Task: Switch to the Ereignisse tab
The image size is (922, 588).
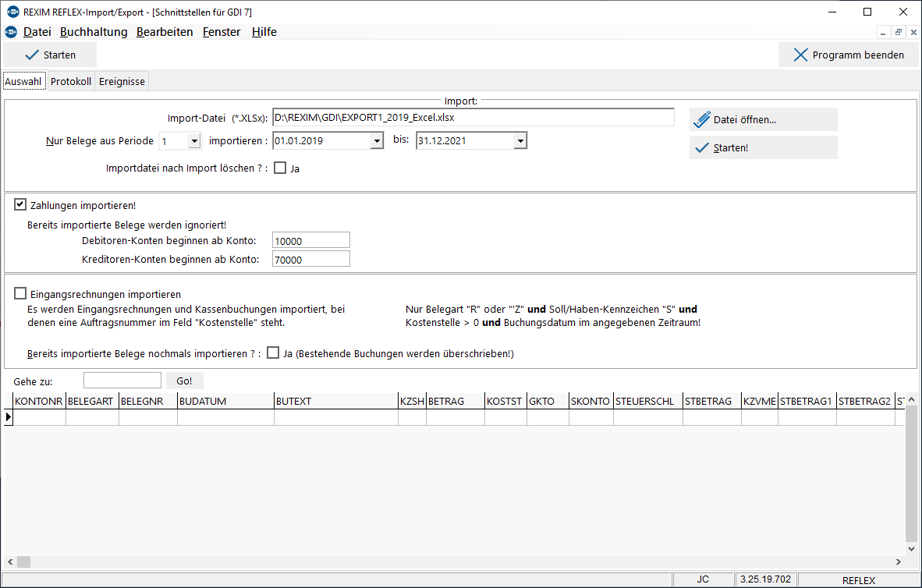Action: click(122, 81)
